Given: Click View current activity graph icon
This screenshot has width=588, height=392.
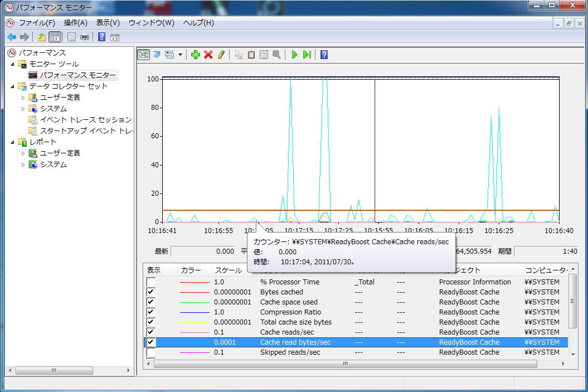Looking at the screenshot, I should pos(144,55).
